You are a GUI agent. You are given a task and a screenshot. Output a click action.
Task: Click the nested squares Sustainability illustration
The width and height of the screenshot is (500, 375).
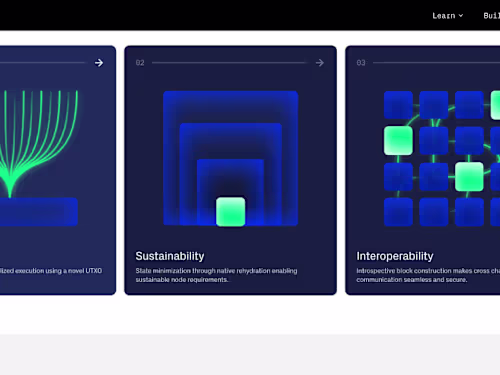point(230,158)
